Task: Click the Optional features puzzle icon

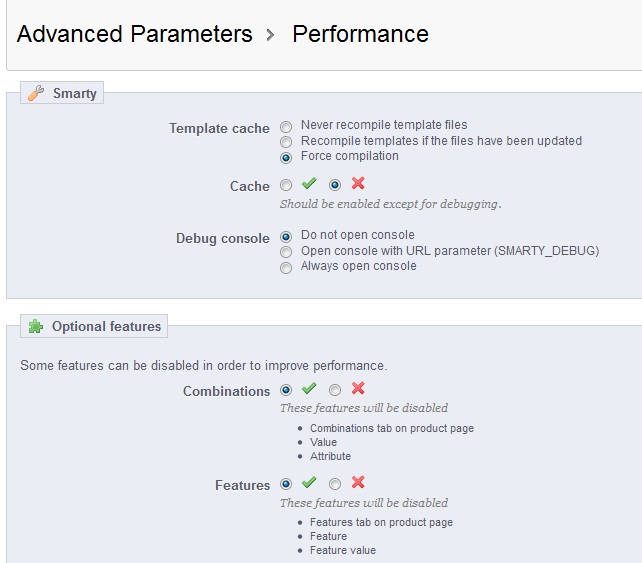Action: click(36, 326)
